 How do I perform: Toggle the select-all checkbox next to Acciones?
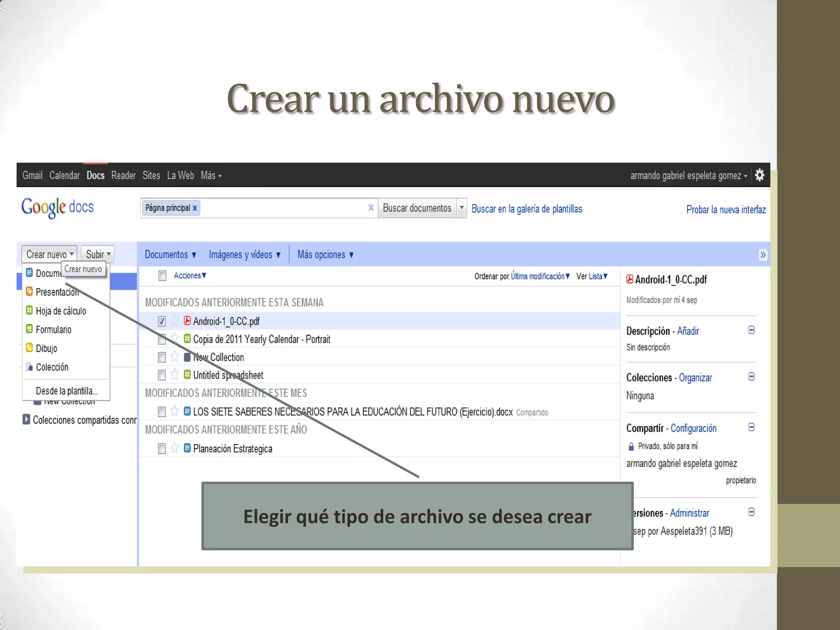[x=162, y=276]
